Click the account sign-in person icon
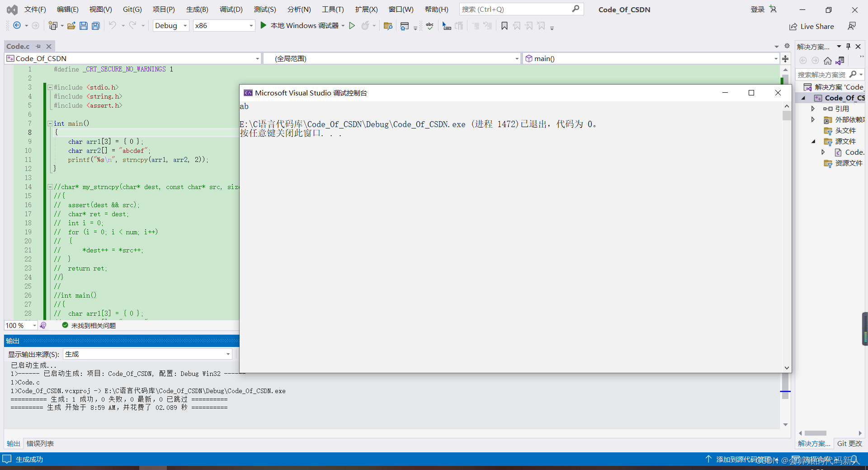868x470 pixels. tap(773, 9)
